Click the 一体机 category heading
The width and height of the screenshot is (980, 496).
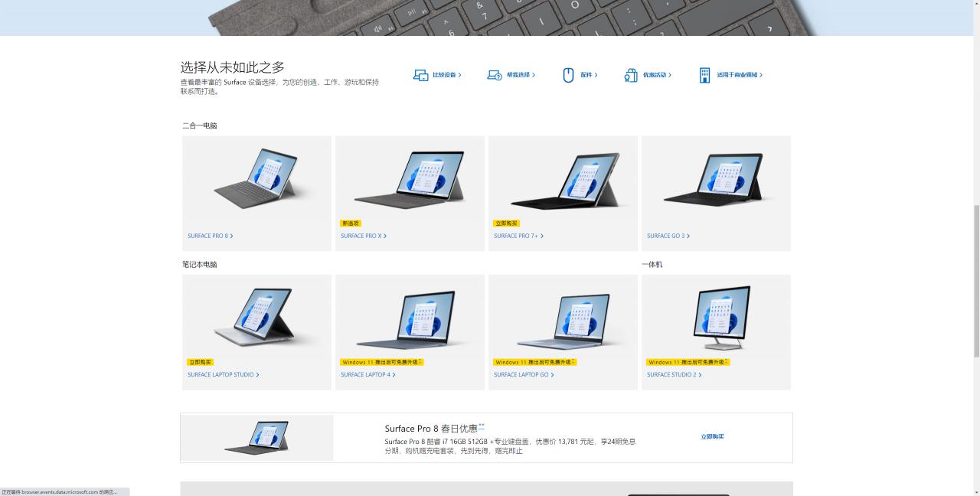[x=652, y=265]
